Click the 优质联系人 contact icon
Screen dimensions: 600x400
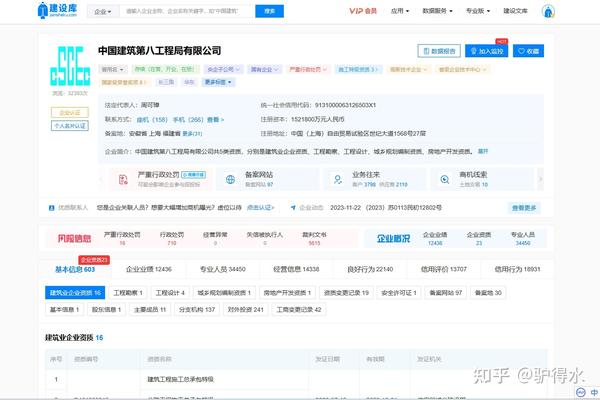point(52,208)
